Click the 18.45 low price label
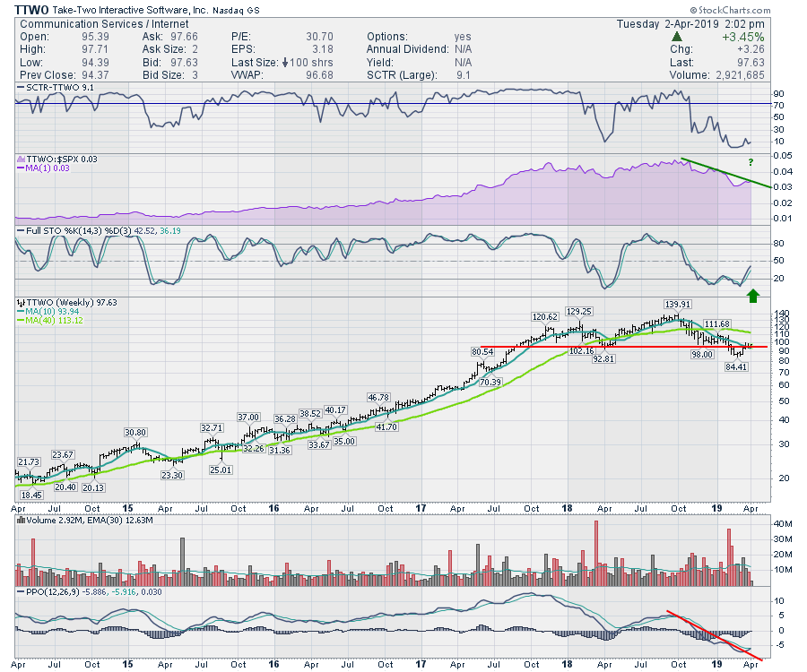The width and height of the screenshot is (807, 672). pos(31,495)
